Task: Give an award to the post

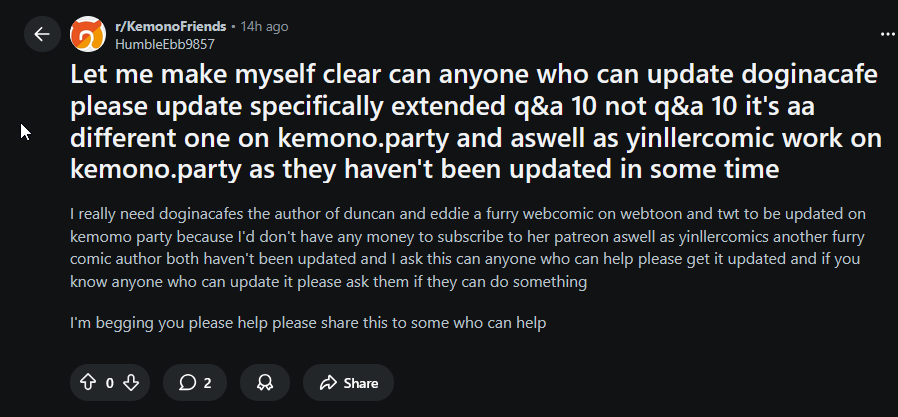Action: [265, 382]
